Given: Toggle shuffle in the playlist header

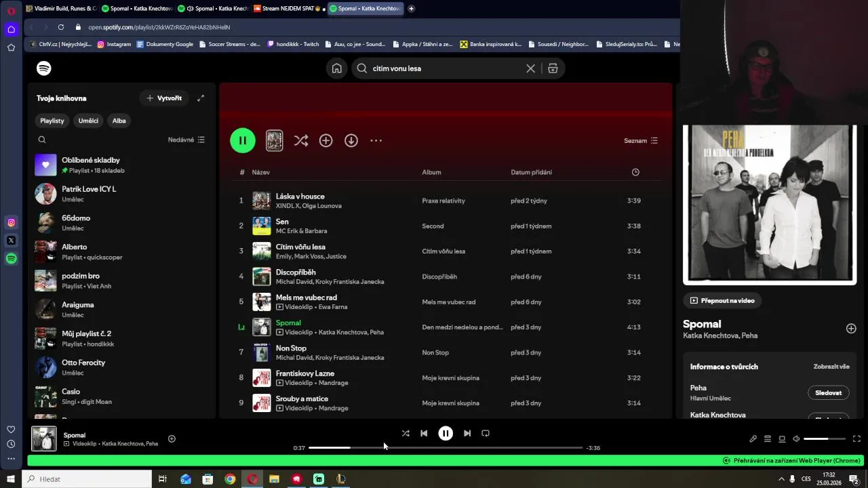Looking at the screenshot, I should click(x=301, y=140).
